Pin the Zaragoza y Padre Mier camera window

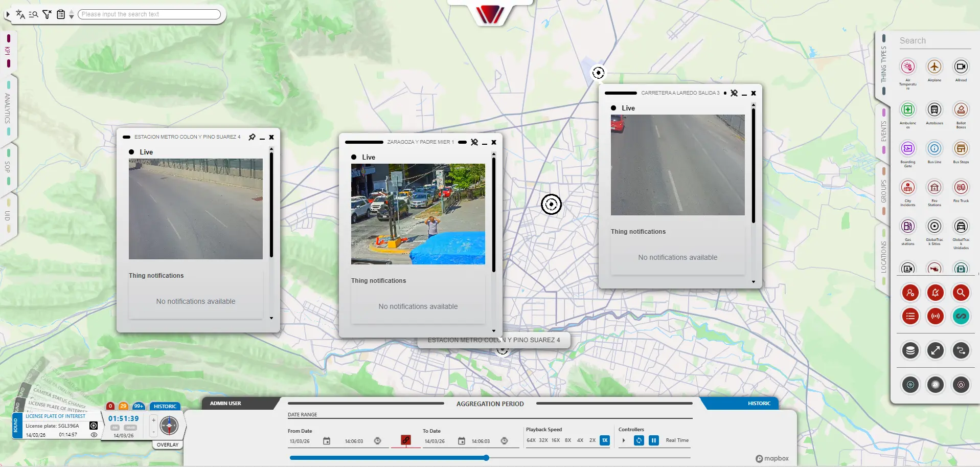(474, 142)
